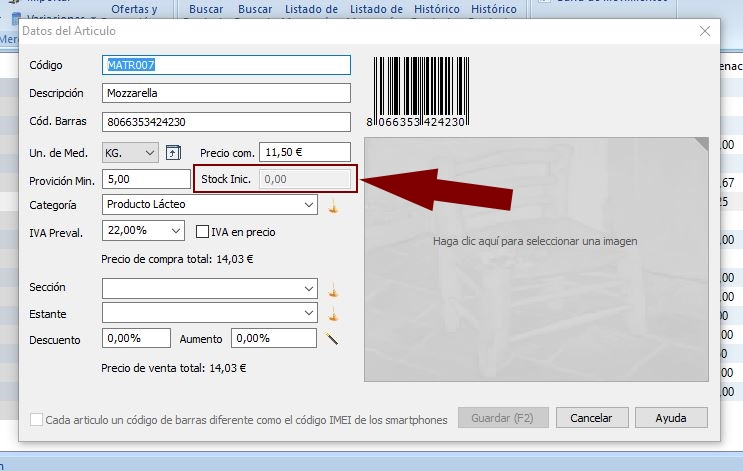Click the first Histórico item in the background toolbar
This screenshot has height=471, width=743.
[x=436, y=9]
